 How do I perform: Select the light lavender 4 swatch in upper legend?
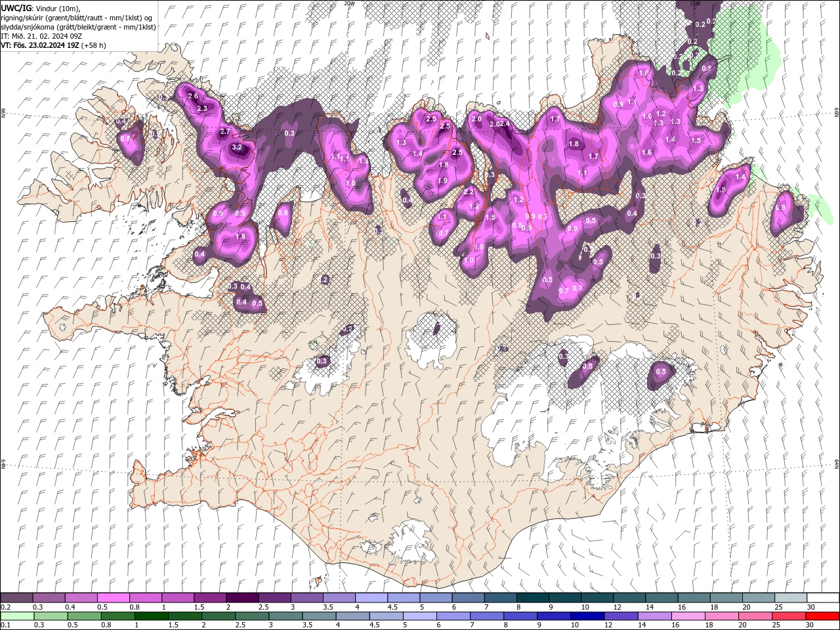point(371,598)
